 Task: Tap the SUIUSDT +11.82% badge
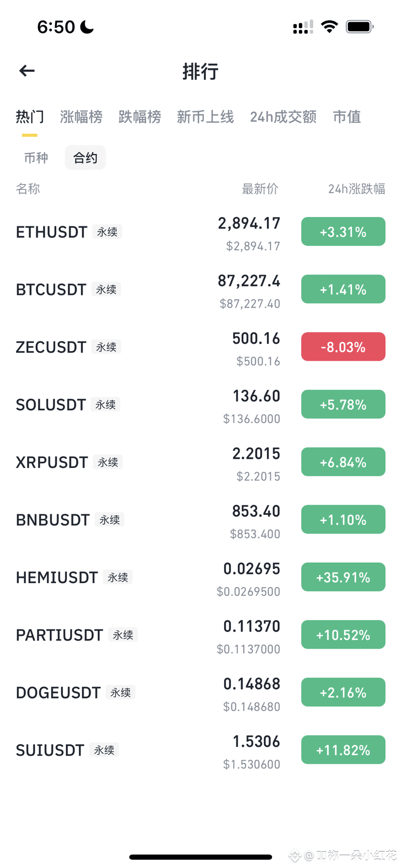pos(343,750)
